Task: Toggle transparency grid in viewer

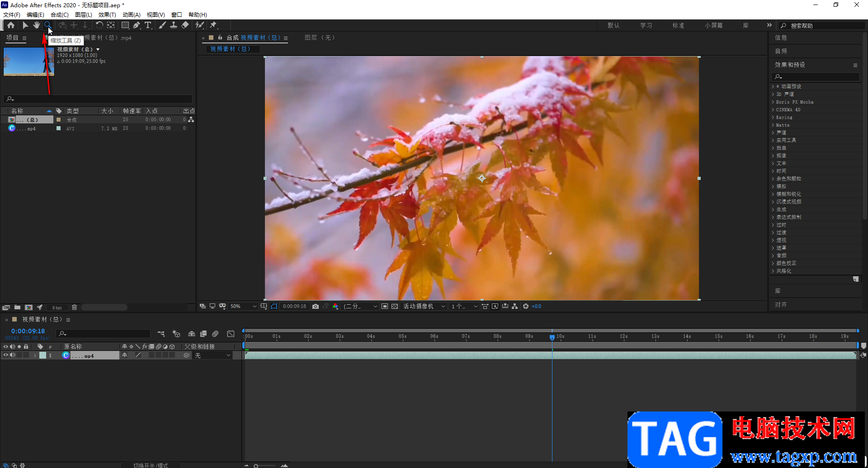Action: [395, 307]
